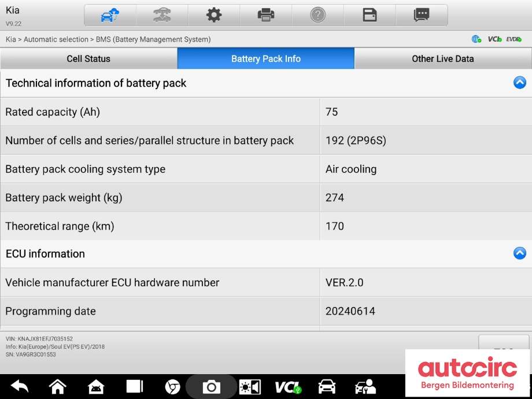Screen dimensions: 532x399
Task: Select the SN serial number line
Action: [x=31, y=354]
